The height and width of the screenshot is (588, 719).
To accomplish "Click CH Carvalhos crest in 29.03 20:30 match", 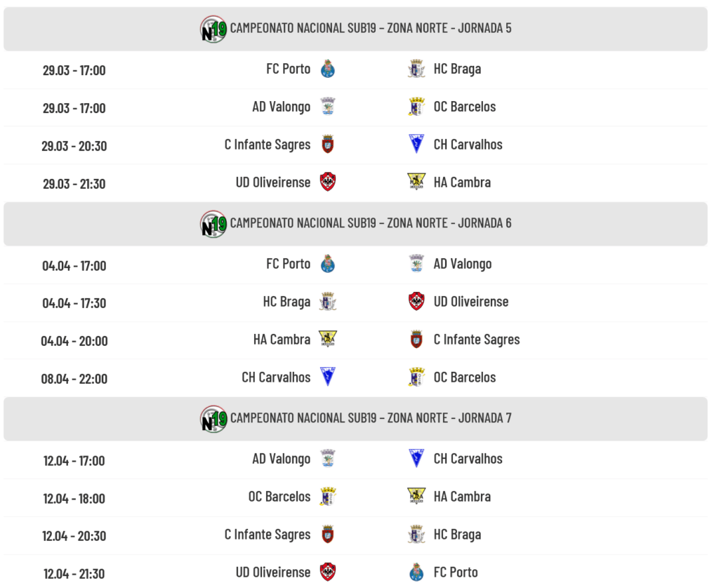I will point(416,145).
